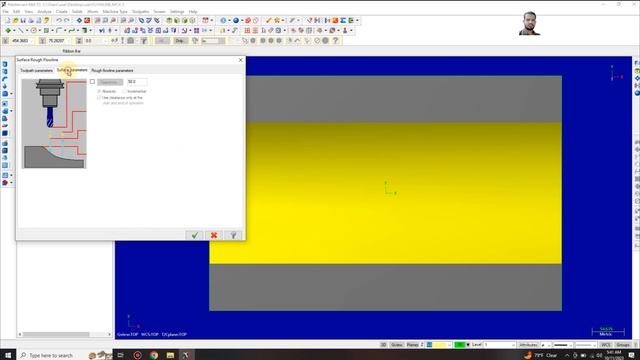The image size is (640, 360).
Task: Open the Toolpaths menu
Action: coord(140,12)
